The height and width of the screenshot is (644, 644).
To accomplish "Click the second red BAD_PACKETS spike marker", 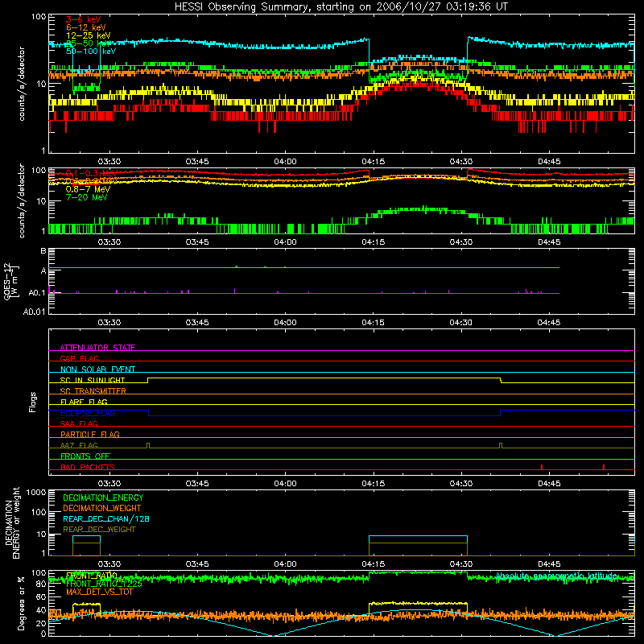I will pos(604,467).
